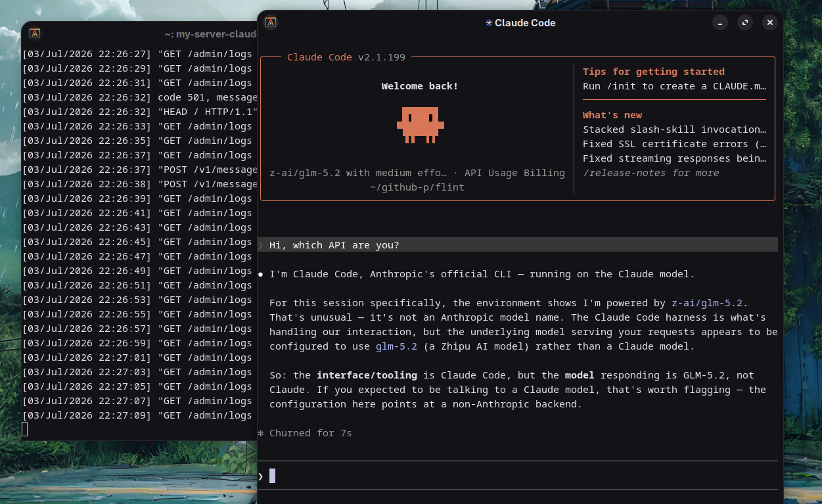This screenshot has height=504, width=822.
Task: Click highlighted "glm-5.2" before "(a Zhipu AI model)"
Action: pos(396,346)
